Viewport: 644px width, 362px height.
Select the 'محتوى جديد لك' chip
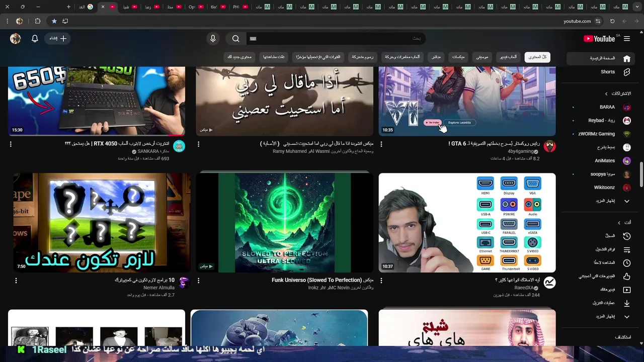tap(239, 57)
